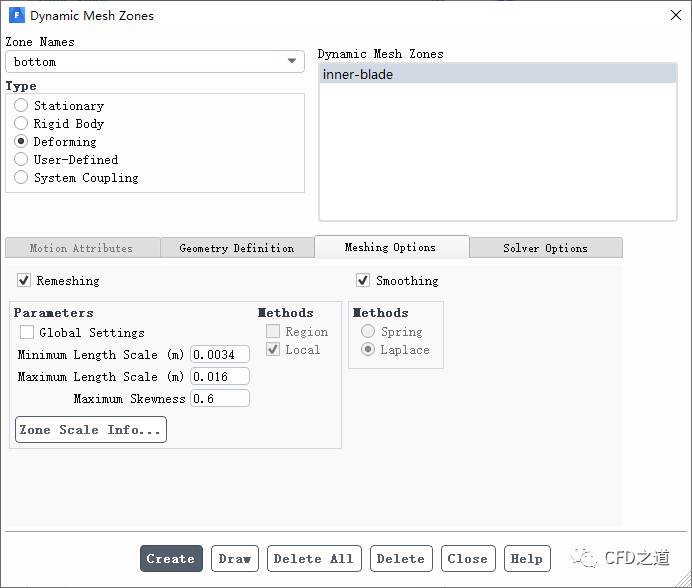This screenshot has width=692, height=588.
Task: Click the Fluent app icon in title bar
Action: click(x=17, y=15)
